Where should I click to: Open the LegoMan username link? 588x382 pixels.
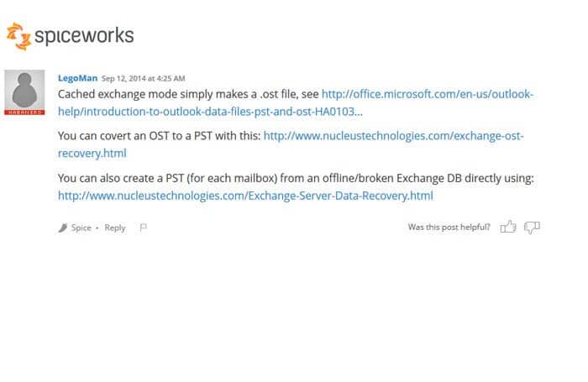click(77, 78)
